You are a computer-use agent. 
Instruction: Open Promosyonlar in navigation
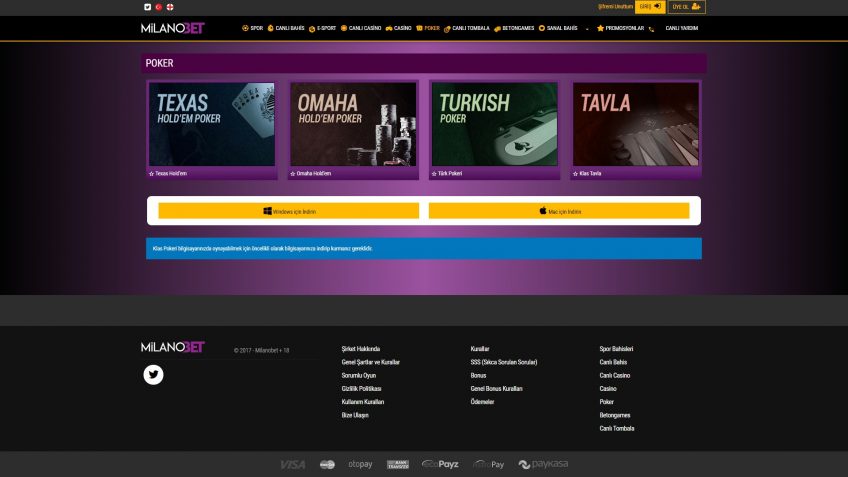(620, 28)
